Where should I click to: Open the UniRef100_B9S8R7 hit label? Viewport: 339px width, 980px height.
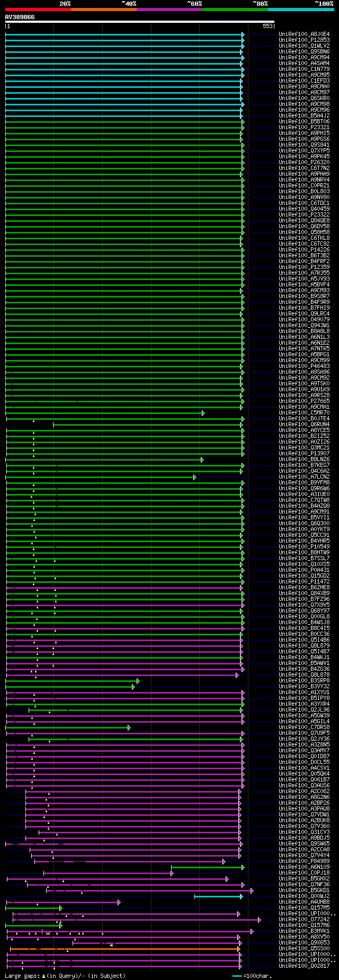pyautogui.click(x=304, y=296)
